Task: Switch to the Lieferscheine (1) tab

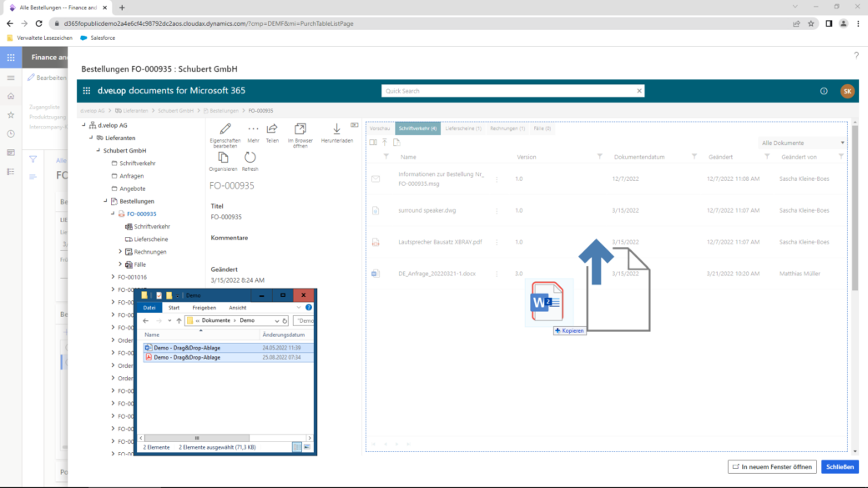Action: 463,128
